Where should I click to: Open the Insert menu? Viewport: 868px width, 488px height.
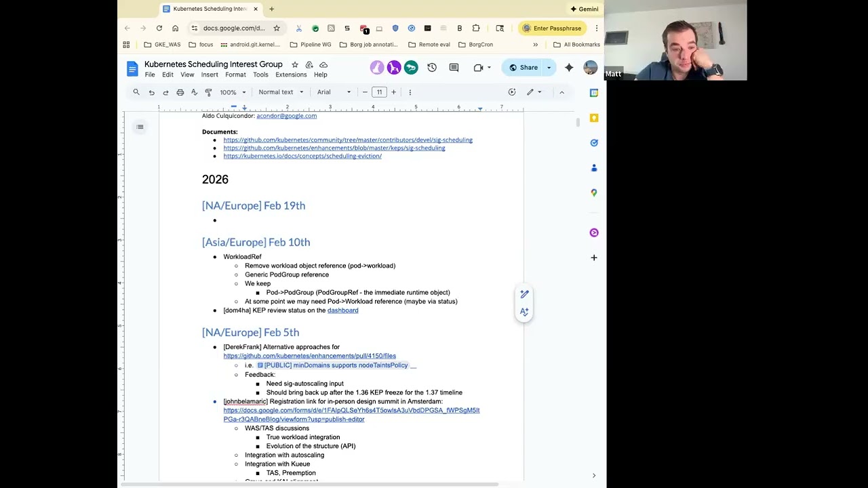point(210,75)
